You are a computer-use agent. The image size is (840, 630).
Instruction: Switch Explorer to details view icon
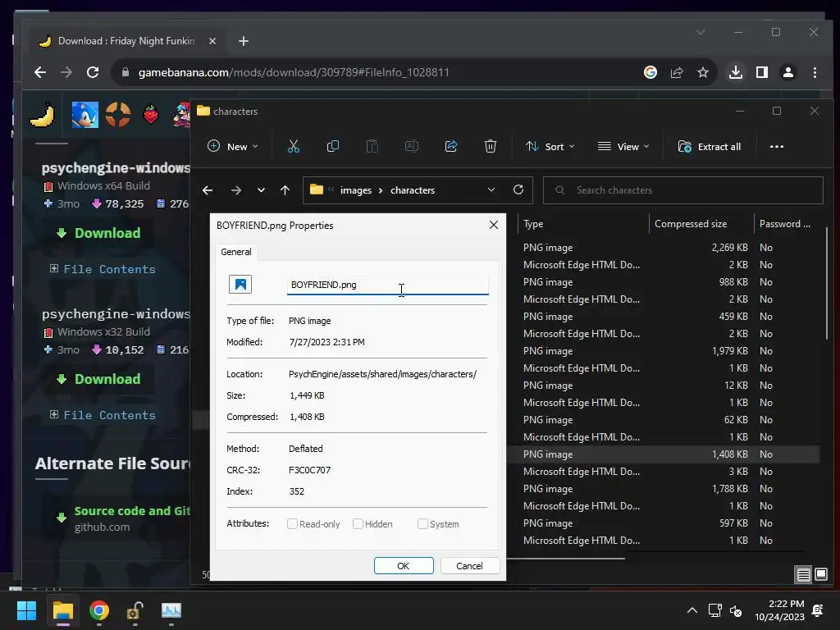(803, 575)
